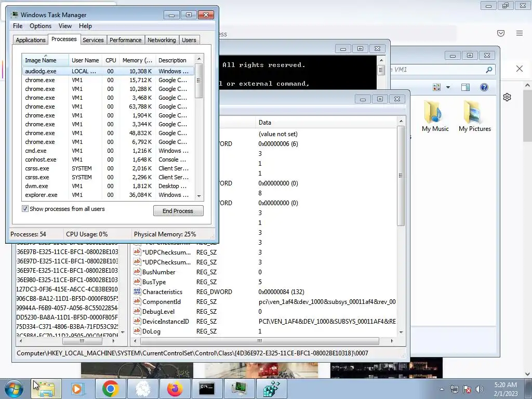Select the conhost.exe process
The image size is (532, 399).
click(x=108, y=159)
